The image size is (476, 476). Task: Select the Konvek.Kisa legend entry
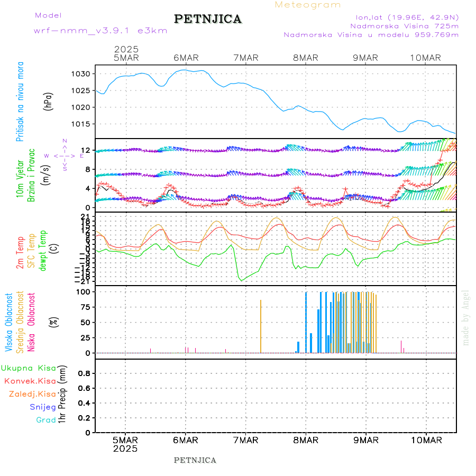click(30, 381)
